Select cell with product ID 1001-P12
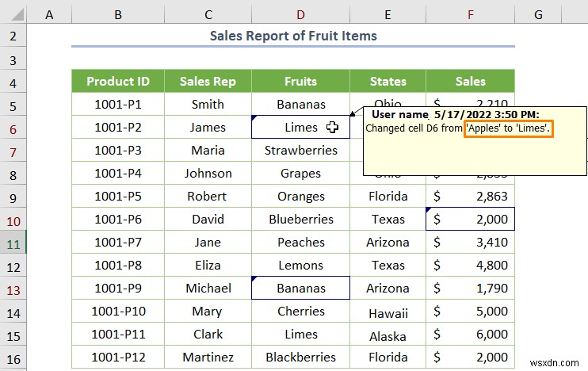Image resolution: width=588 pixels, height=371 pixels. 117,357
